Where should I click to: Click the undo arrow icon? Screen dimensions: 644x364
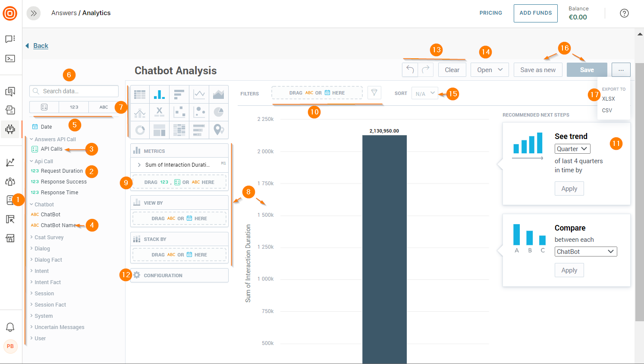click(409, 69)
